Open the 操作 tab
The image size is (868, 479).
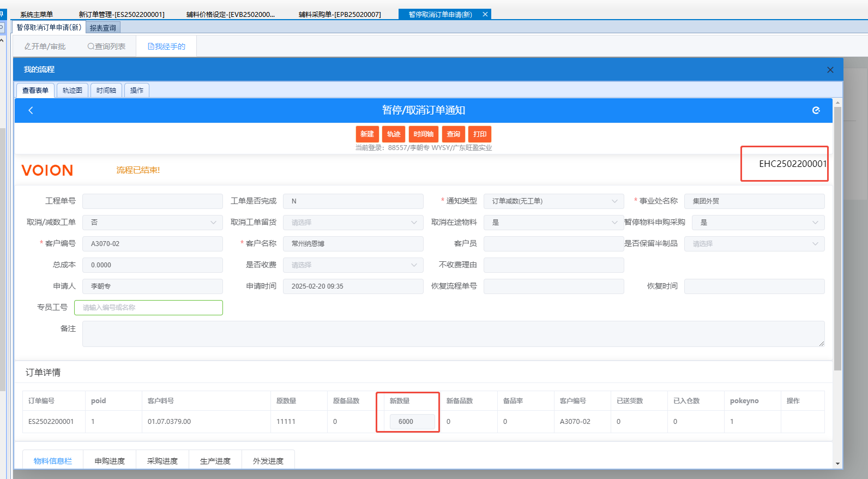tap(137, 91)
